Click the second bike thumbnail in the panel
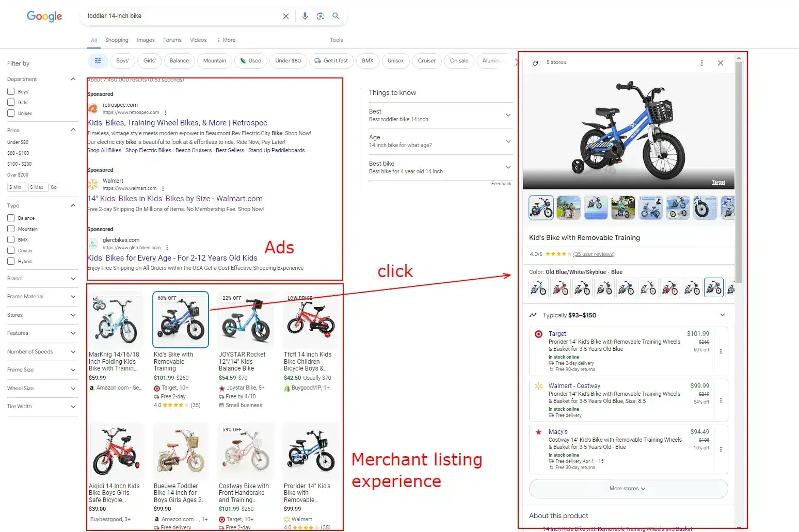Image resolution: width=799 pixels, height=532 pixels. coord(568,207)
